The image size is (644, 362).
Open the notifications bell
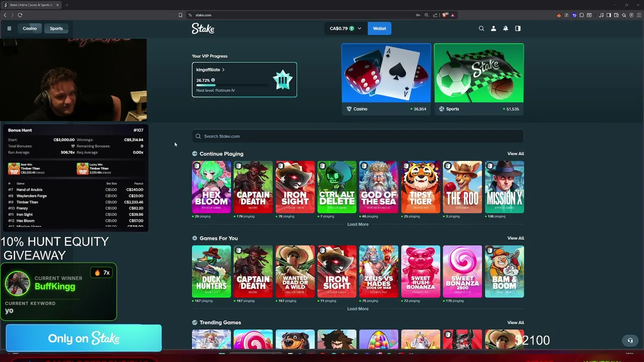pyautogui.click(x=506, y=29)
